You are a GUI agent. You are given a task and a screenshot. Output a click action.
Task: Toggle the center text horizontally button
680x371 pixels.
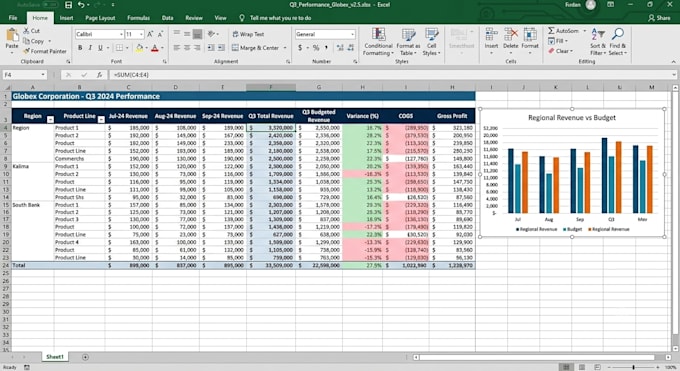pyautogui.click(x=187, y=48)
